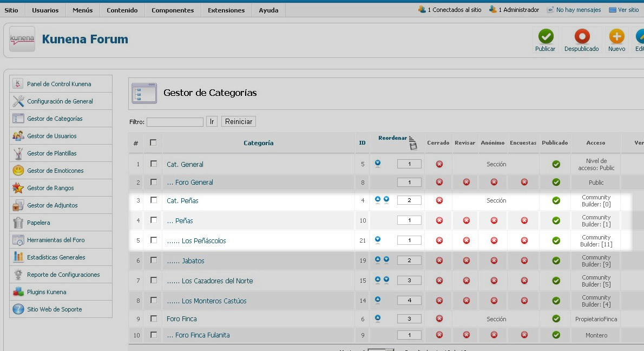Screen dimensions: 644x351
Task: Move Los Monteros Castúos up with arrow
Action: point(377,300)
